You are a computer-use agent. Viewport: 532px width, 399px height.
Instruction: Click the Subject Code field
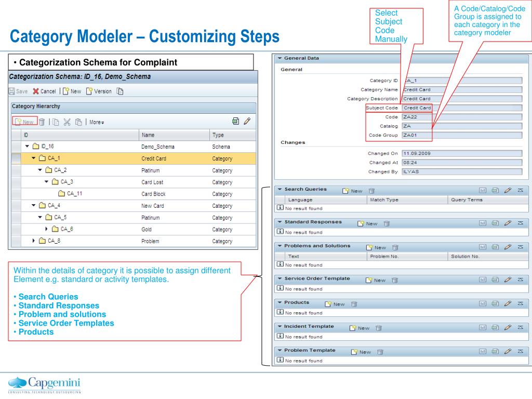[462, 108]
